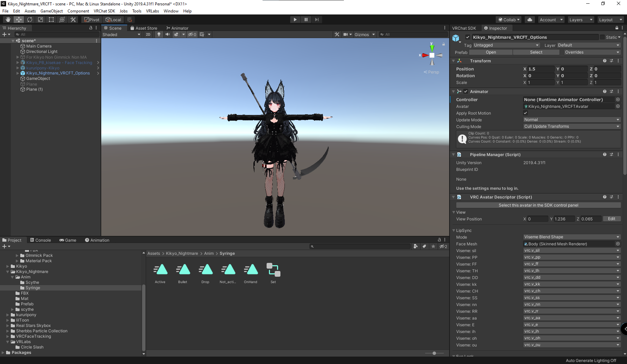Switch to Asset Store tab
This screenshot has height=364, width=627.
(144, 28)
